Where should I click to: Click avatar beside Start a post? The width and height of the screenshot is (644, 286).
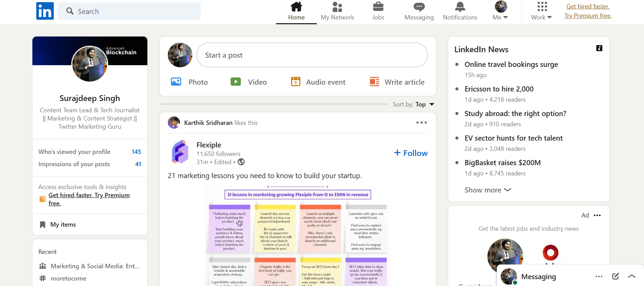point(180,55)
